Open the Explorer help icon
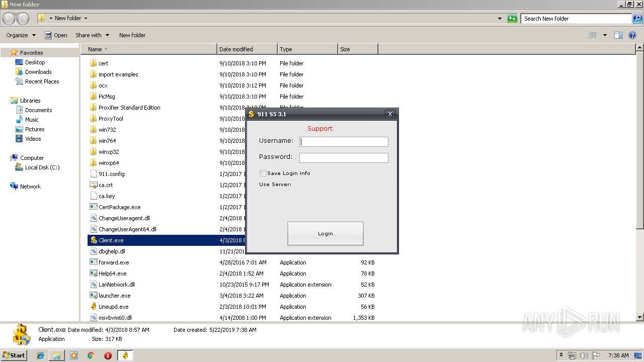This screenshot has width=644, height=362. 633,35
